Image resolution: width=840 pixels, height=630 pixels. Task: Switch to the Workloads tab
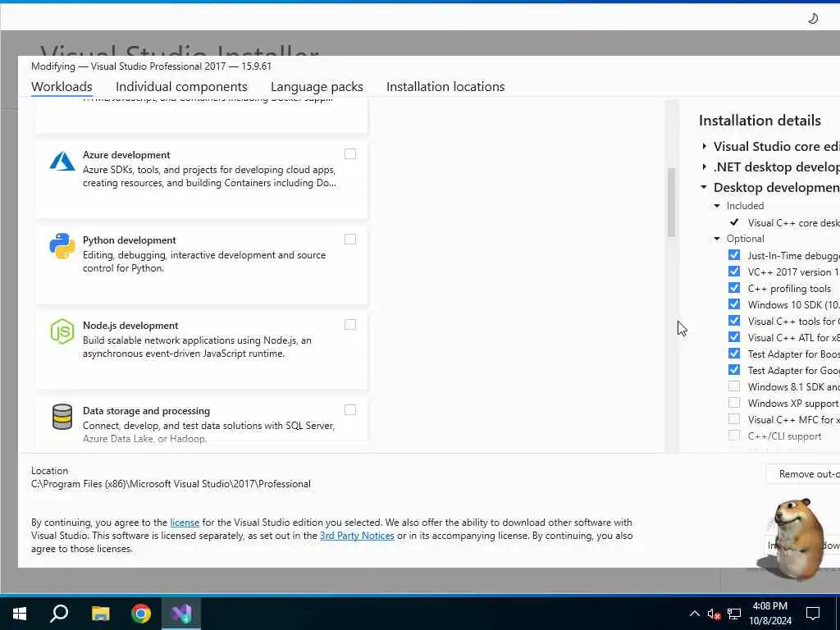[62, 87]
